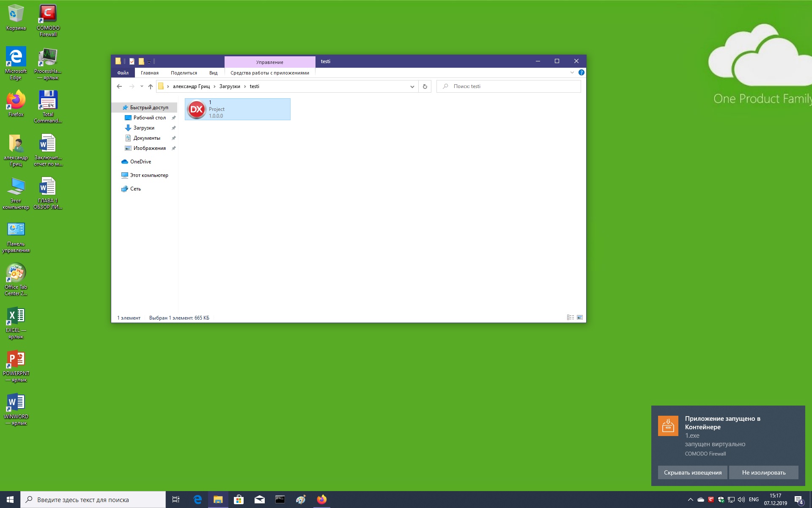
Task: Switch to large thumbnails view icon
Action: pos(580,317)
